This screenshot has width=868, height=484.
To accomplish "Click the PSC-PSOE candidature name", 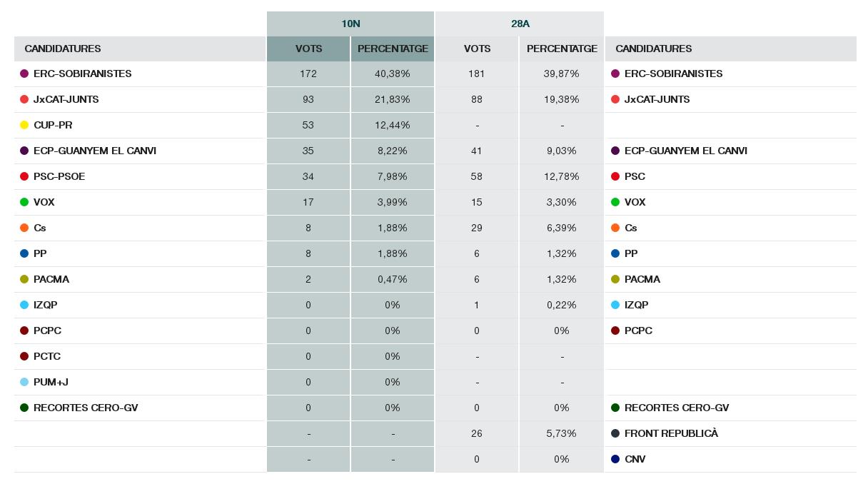I will point(59,176).
